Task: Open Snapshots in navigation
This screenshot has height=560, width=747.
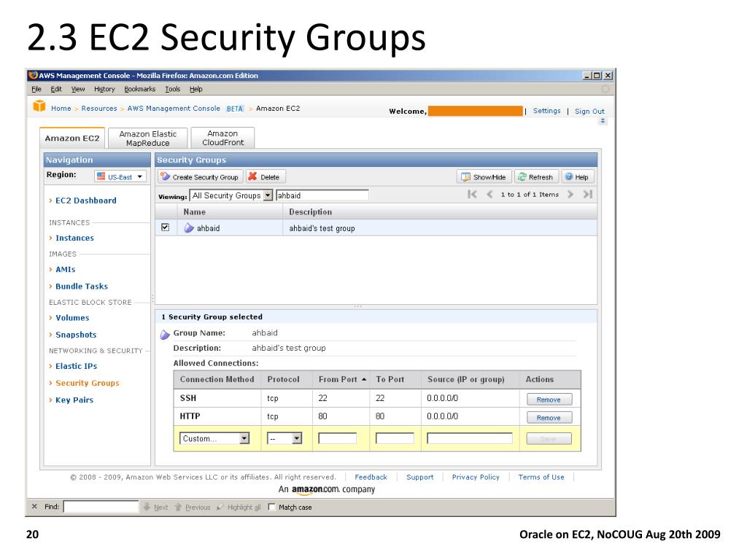Action: (x=76, y=335)
